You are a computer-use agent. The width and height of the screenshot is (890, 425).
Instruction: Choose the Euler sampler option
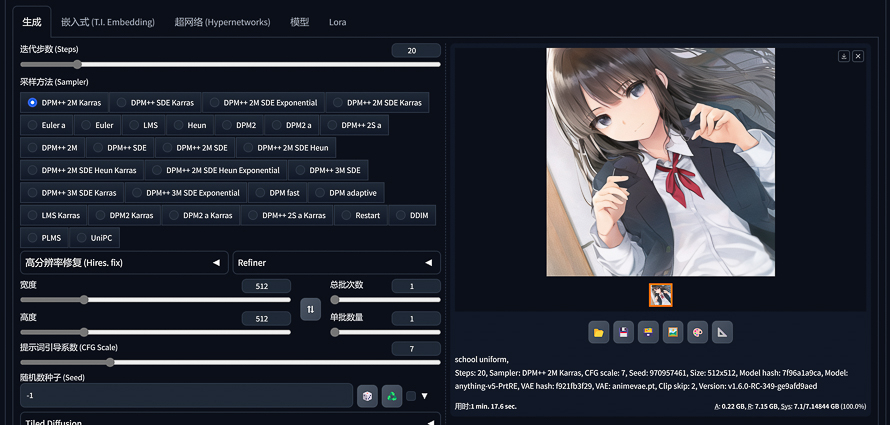97,125
